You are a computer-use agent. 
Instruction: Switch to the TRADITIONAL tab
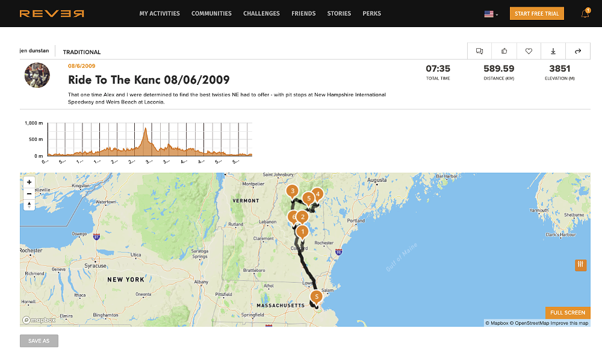click(x=81, y=52)
